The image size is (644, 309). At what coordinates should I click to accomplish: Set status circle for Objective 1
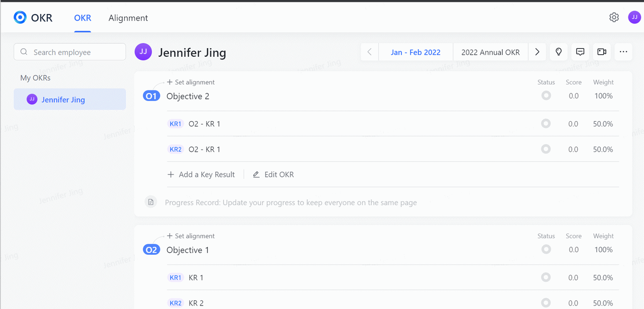pos(546,250)
